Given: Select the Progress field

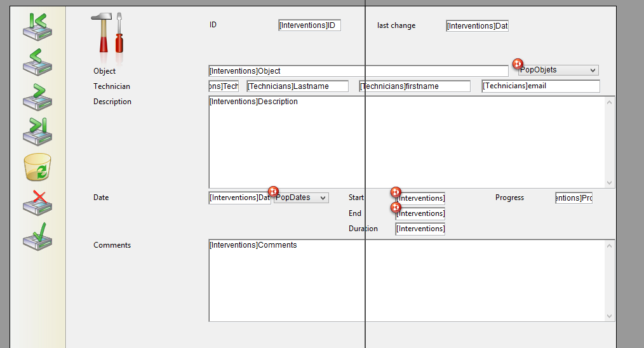Looking at the screenshot, I should [x=574, y=198].
